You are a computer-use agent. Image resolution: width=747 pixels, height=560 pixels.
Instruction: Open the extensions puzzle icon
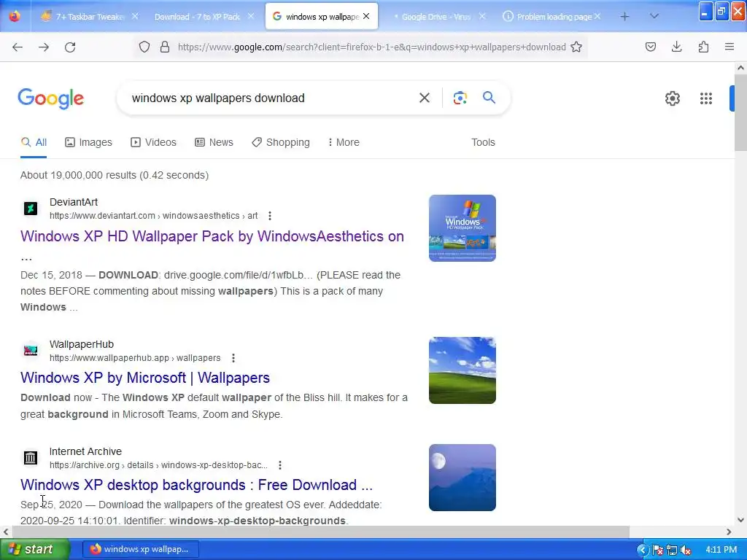tap(703, 47)
